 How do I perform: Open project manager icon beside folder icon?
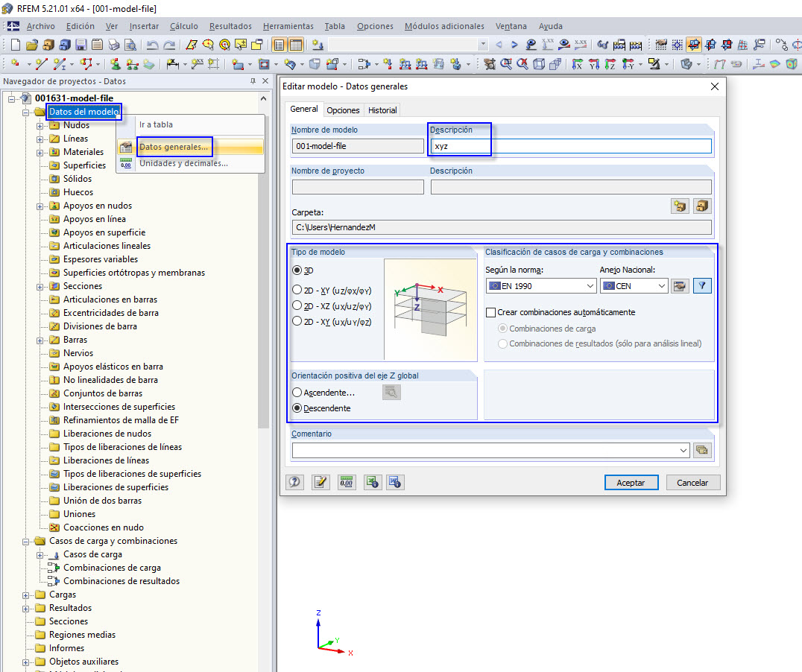[702, 206]
